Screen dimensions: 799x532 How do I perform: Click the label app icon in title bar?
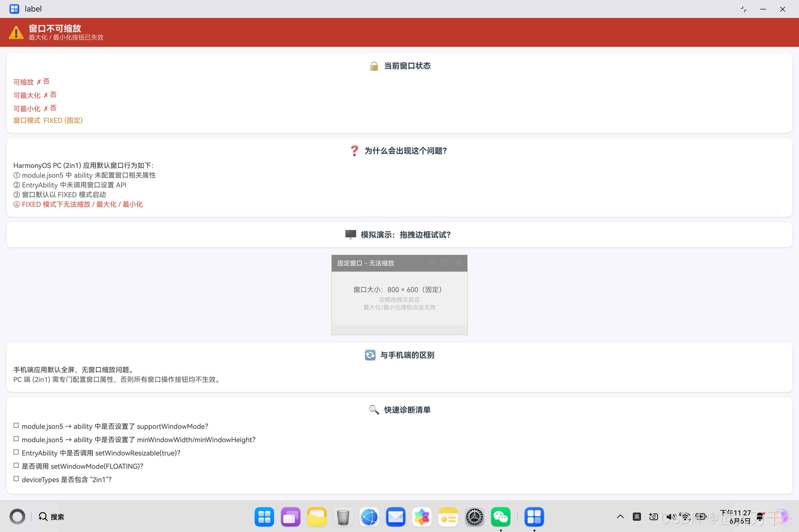click(x=14, y=9)
